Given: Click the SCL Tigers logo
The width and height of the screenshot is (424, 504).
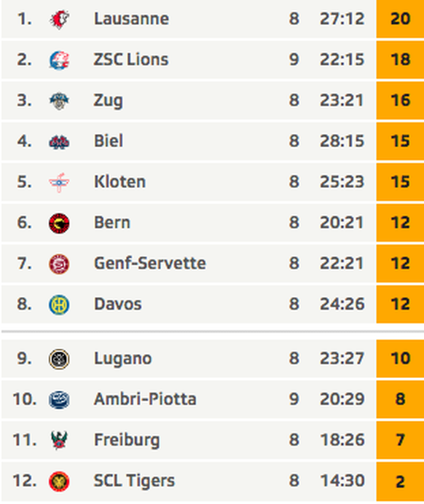Looking at the screenshot, I should tap(59, 481).
